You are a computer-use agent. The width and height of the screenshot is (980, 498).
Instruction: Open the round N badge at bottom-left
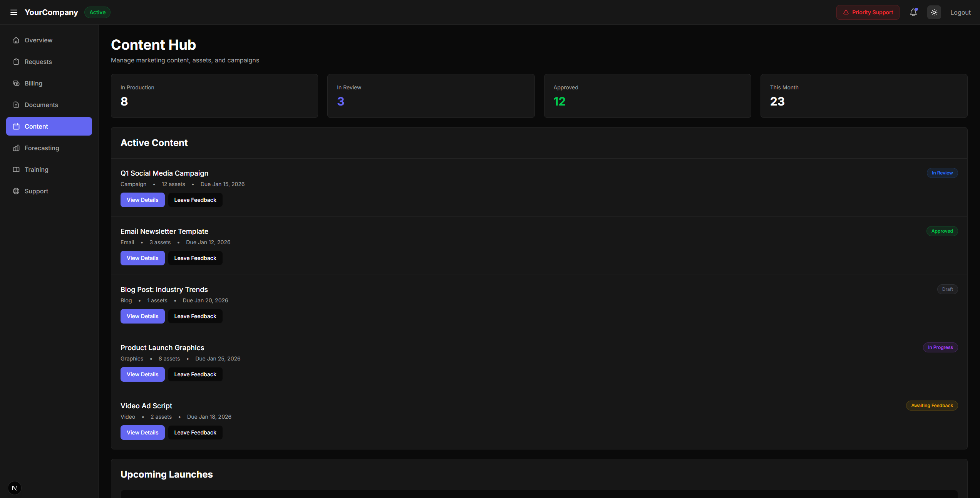coord(15,488)
